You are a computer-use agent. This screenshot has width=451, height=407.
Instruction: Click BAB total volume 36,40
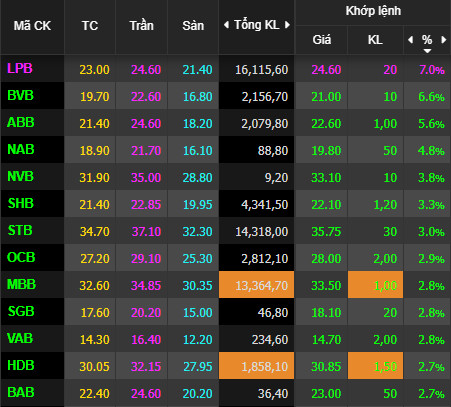click(273, 394)
